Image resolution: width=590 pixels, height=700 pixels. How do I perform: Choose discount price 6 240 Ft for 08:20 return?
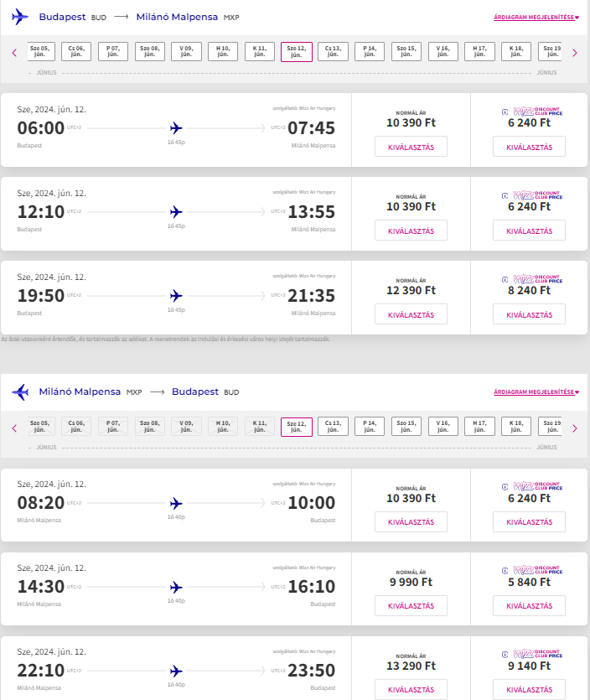click(530, 521)
